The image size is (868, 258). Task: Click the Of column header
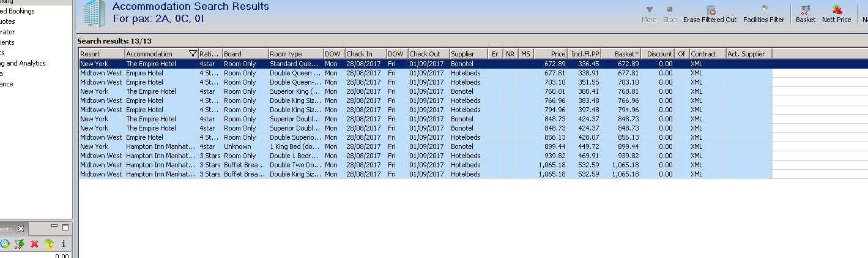click(x=681, y=54)
